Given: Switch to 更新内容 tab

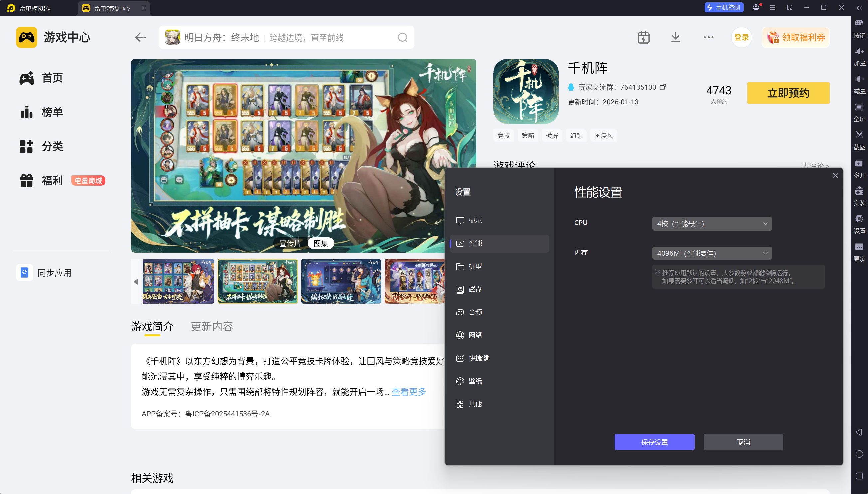Looking at the screenshot, I should click(x=212, y=326).
